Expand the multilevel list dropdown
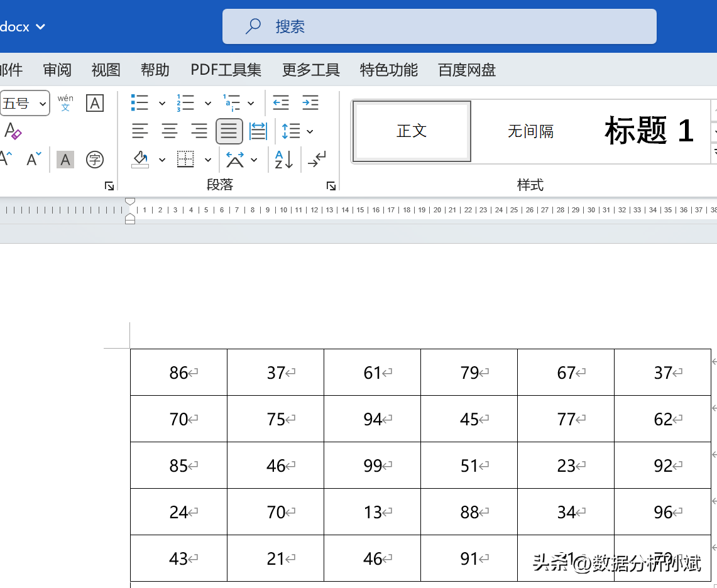717x588 pixels. pyautogui.click(x=251, y=103)
